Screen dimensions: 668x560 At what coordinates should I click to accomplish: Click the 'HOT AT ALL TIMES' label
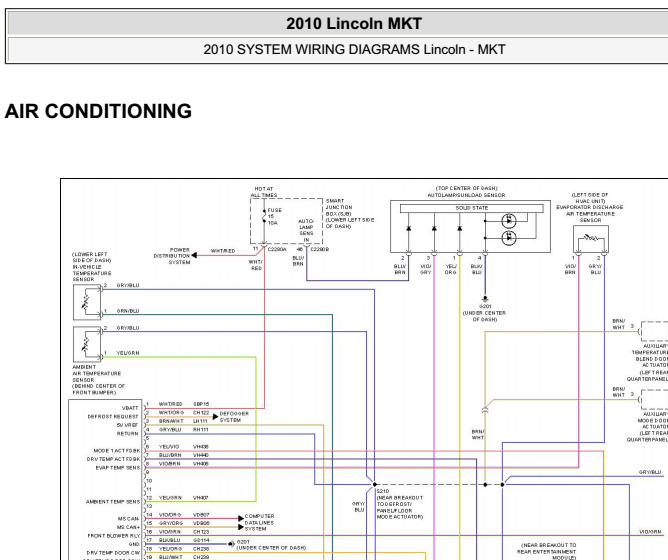point(264,192)
